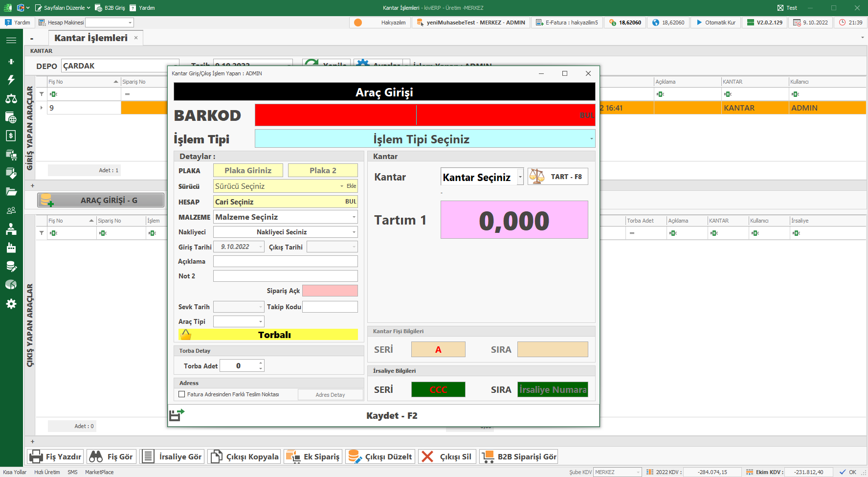Click the Çıkışı Sil delete button
Viewport: 868px width, 477px height.
pyautogui.click(x=446, y=456)
